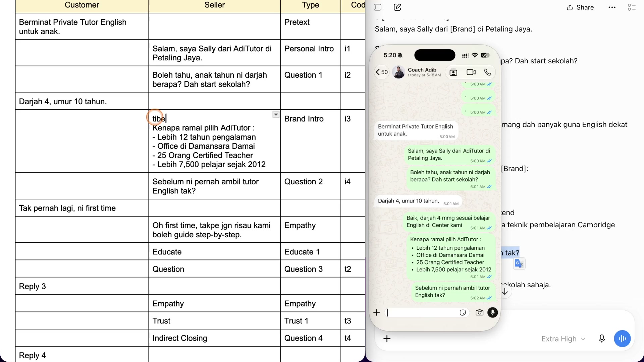Expand the Extra High model dropdown

pos(563,339)
